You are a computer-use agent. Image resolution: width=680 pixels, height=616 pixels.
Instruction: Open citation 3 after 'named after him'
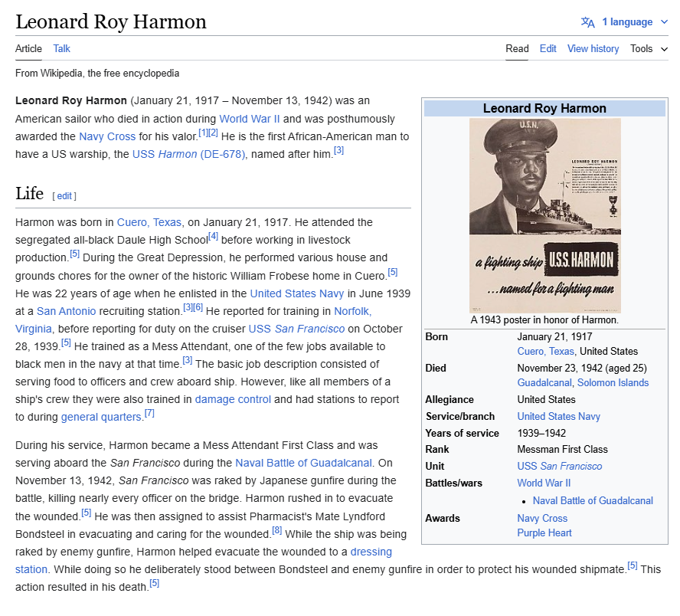coord(338,150)
